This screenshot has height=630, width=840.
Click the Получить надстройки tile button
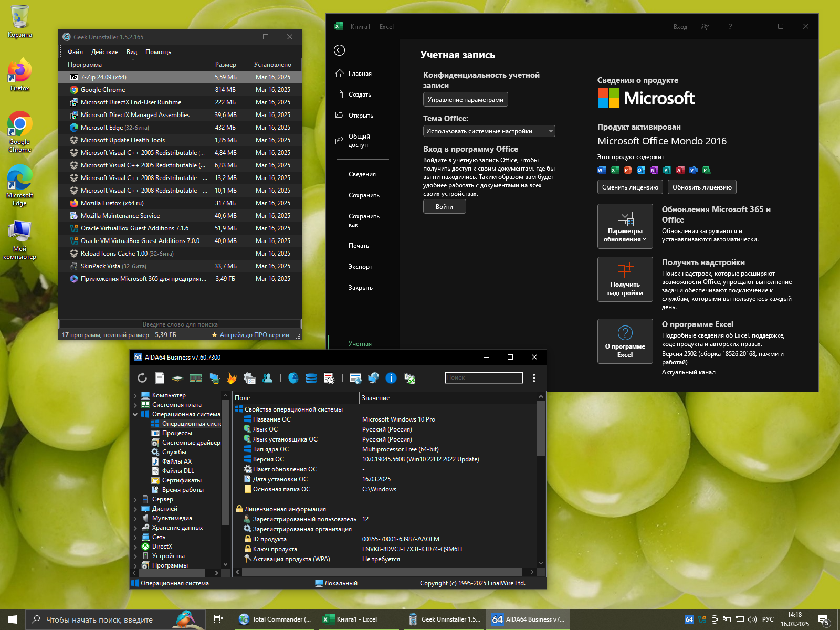(625, 279)
